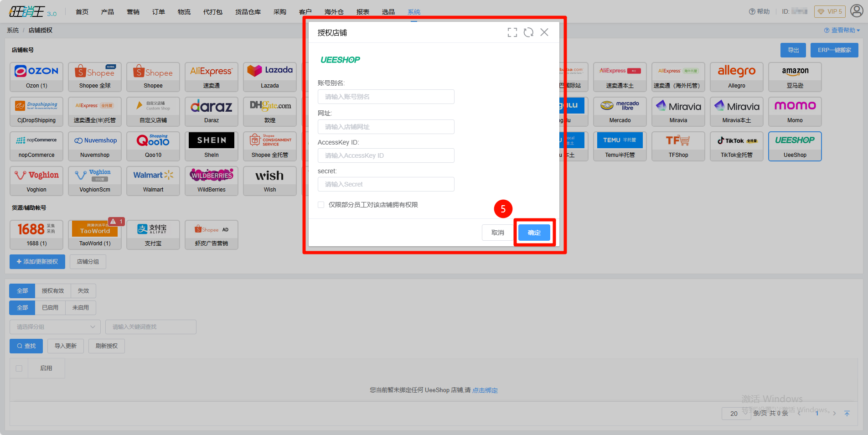Open the 请选择分组 dropdown

55,327
